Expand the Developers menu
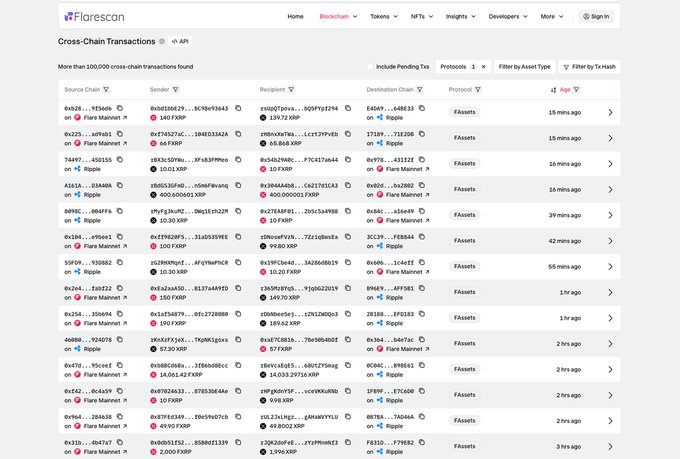Viewport: 680px width, 459px height. (508, 16)
